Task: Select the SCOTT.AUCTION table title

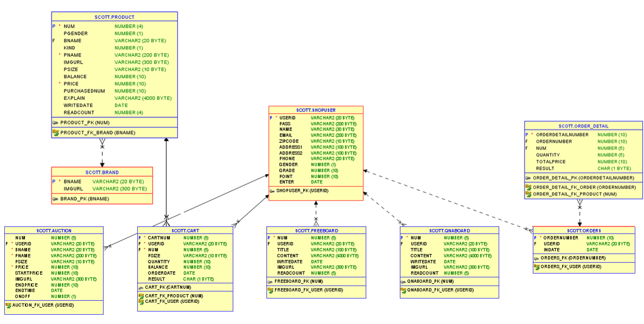Action: coord(54,231)
